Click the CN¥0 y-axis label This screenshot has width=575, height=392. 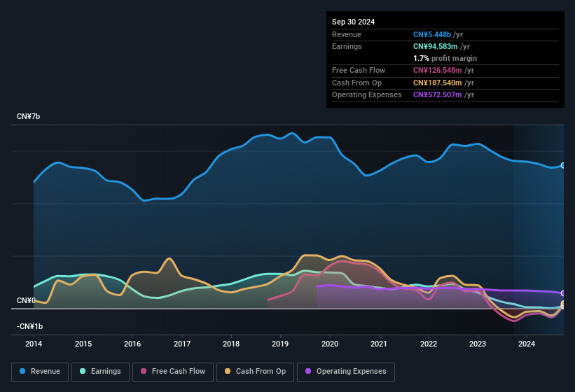(26, 300)
